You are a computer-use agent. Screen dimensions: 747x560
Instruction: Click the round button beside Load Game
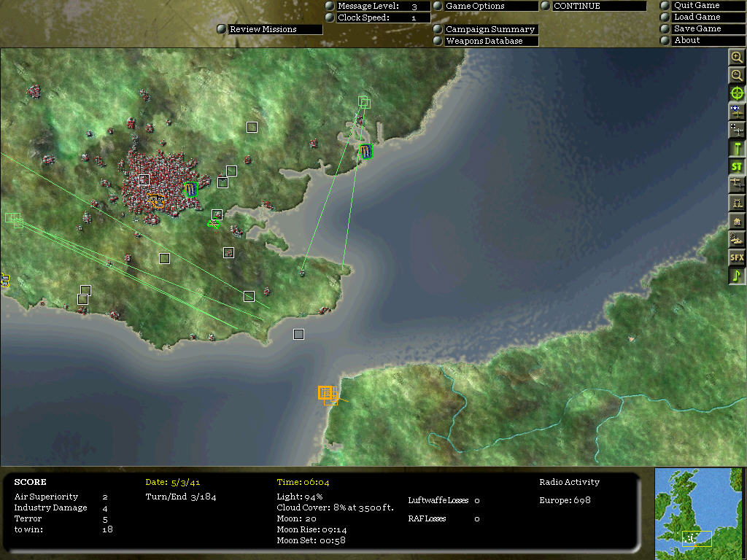pyautogui.click(x=665, y=17)
